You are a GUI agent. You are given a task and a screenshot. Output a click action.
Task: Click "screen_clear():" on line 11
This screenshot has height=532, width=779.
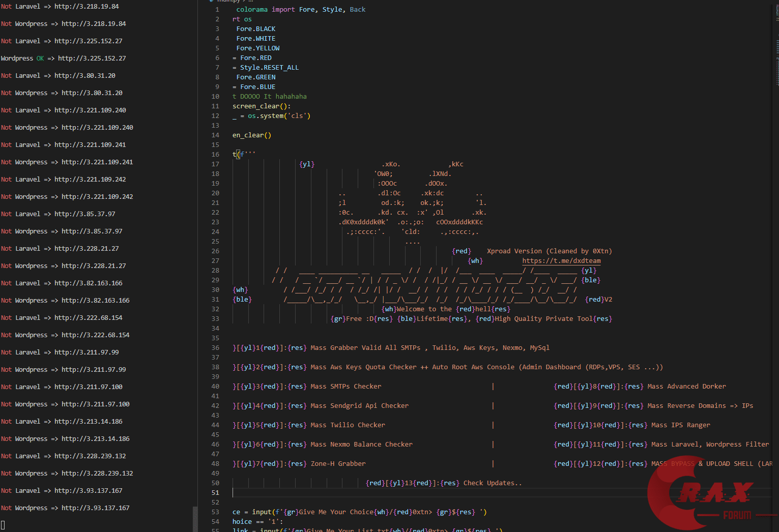click(x=262, y=106)
